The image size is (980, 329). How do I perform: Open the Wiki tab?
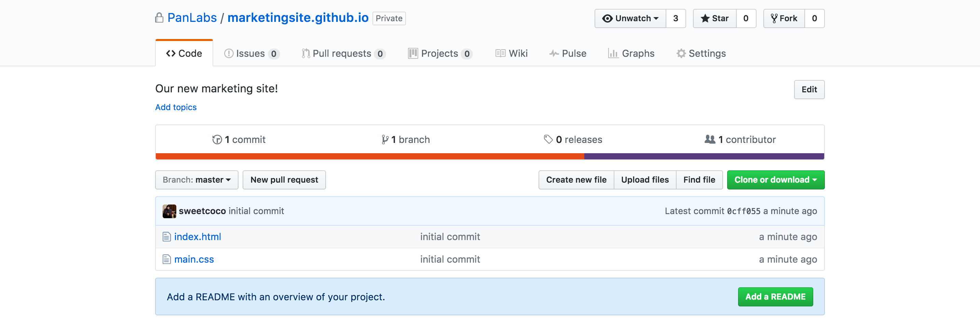click(x=512, y=53)
